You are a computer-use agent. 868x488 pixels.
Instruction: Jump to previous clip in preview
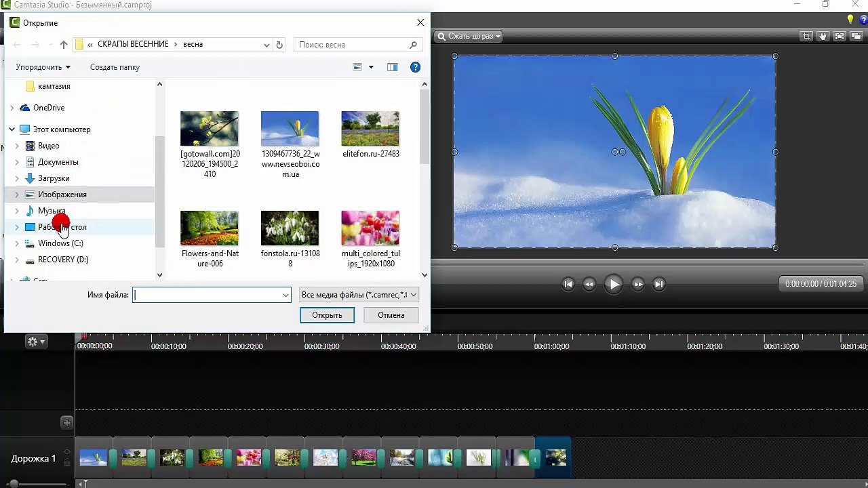[x=568, y=285]
